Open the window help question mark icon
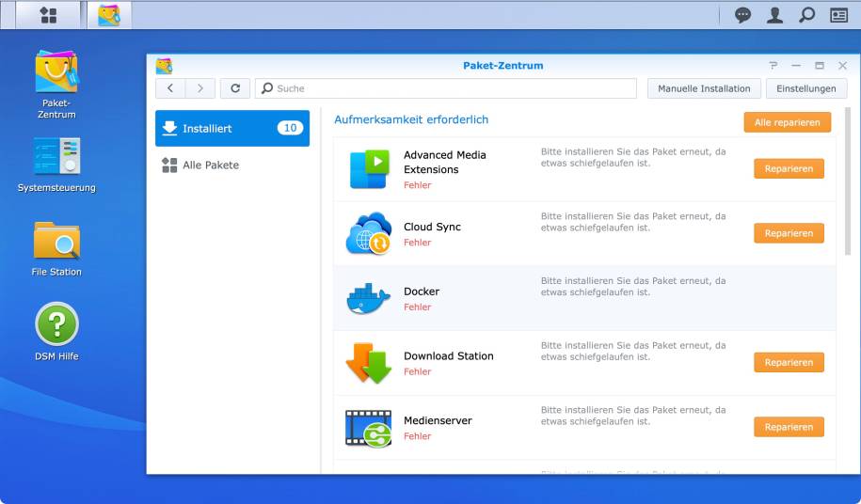Image resolution: width=861 pixels, height=504 pixels. pyautogui.click(x=773, y=65)
